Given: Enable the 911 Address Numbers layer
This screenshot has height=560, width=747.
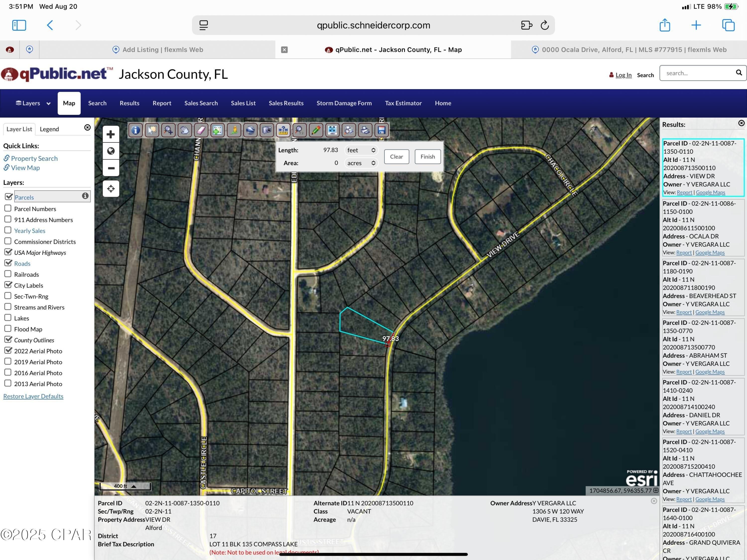Looking at the screenshot, I should (8, 219).
